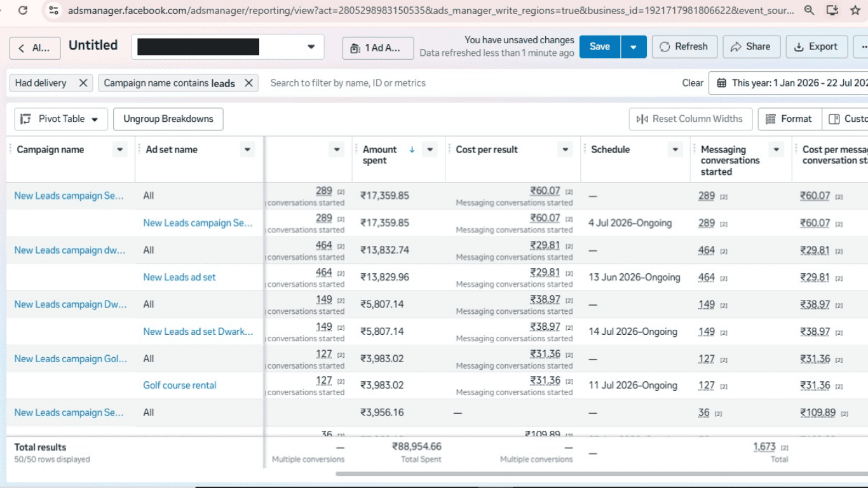This screenshot has width=868, height=488.
Task: Click Reset Column Widths button
Action: [691, 119]
